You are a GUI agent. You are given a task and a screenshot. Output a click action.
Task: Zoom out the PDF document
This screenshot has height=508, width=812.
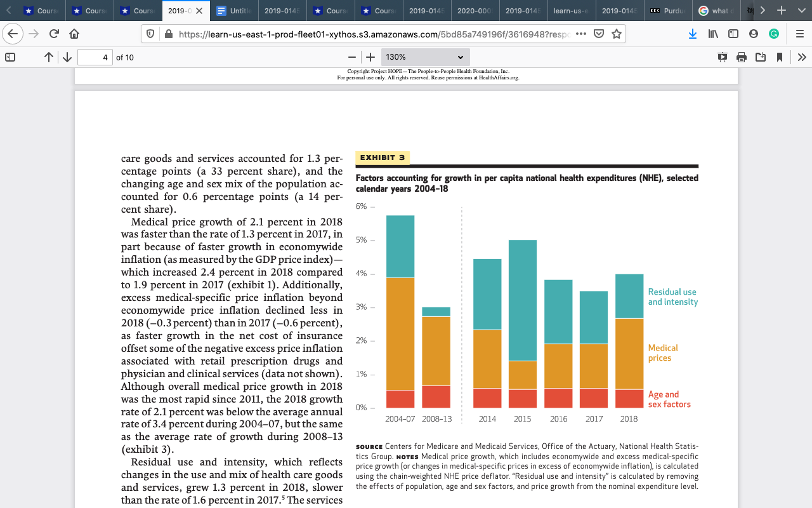[x=352, y=57]
